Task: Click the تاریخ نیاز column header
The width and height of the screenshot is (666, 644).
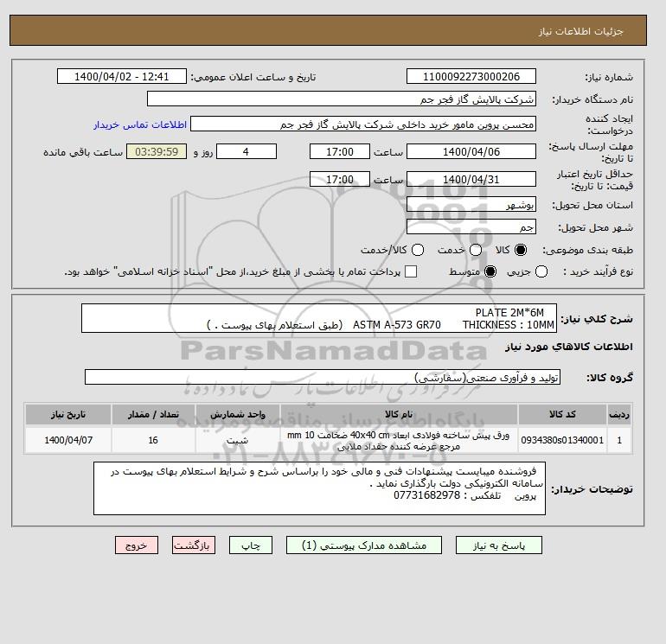Action: pos(68,414)
